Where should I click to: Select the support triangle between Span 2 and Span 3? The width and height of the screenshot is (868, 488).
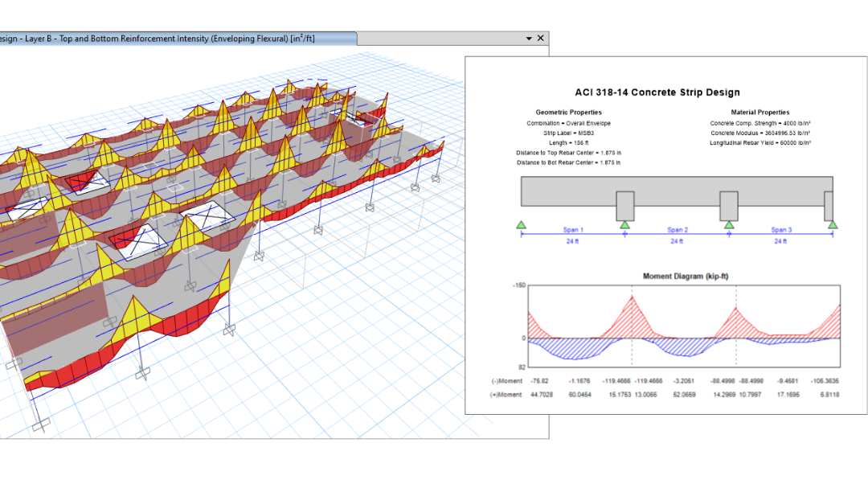729,224
